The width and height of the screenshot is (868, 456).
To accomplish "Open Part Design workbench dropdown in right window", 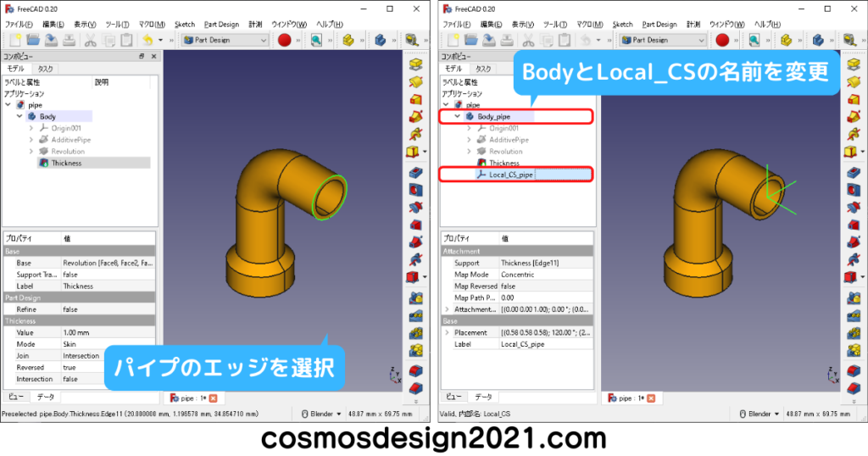I will point(663,40).
